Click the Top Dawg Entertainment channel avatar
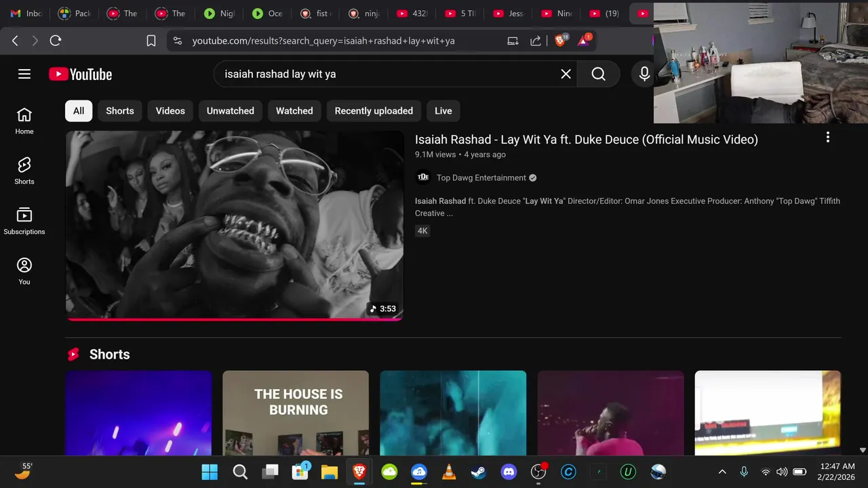Viewport: 868px width, 488px height. (423, 178)
